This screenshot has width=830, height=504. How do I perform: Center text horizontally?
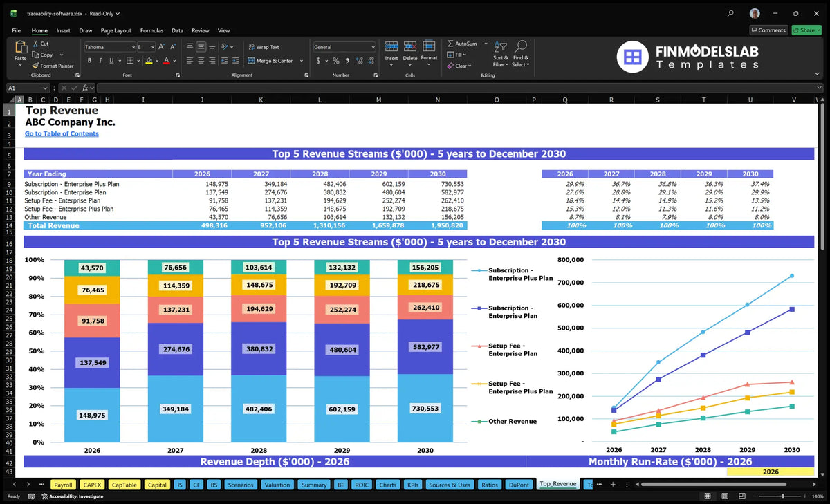(x=201, y=61)
